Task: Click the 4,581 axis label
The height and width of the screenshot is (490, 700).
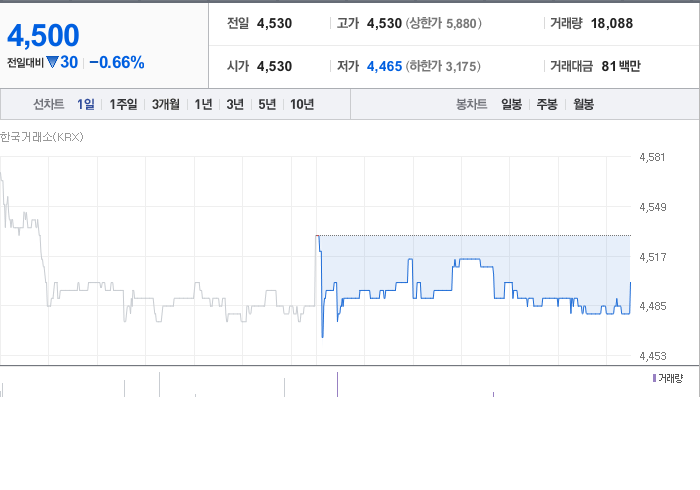Action: coord(652,157)
